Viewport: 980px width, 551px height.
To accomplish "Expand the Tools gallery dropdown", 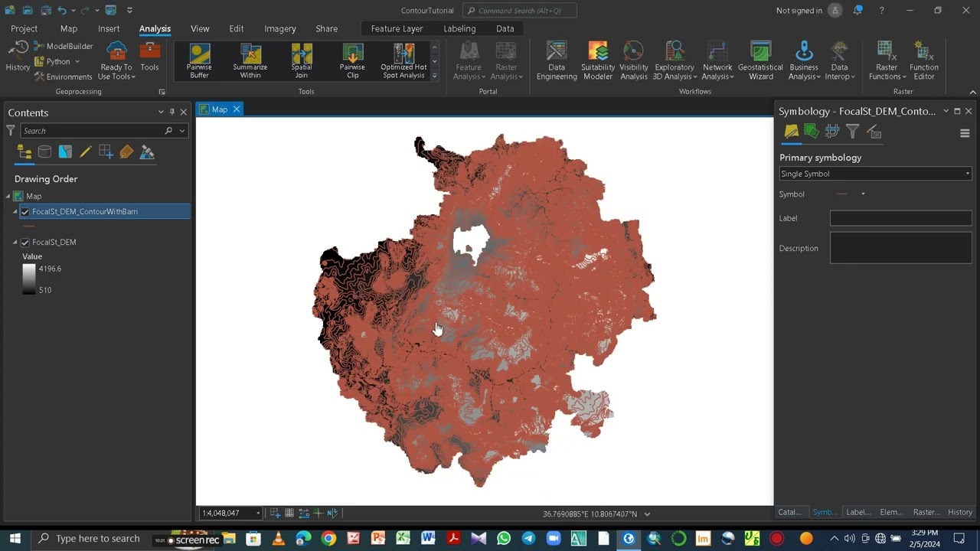I will pos(434,76).
